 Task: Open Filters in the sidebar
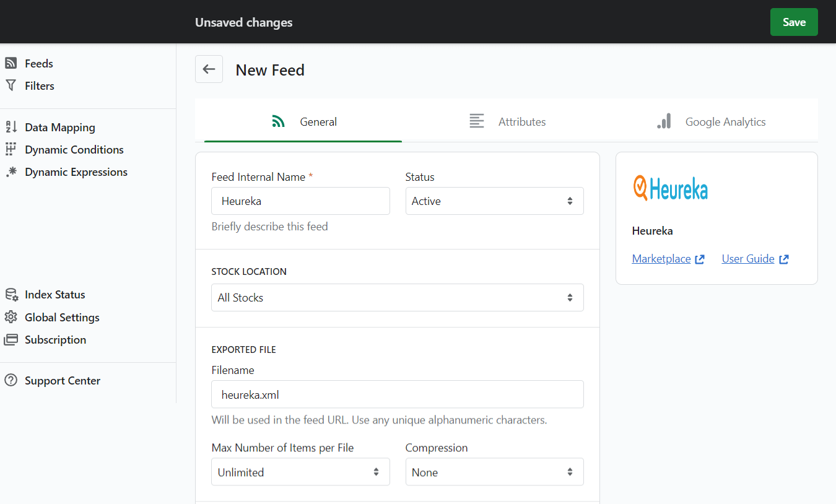[x=40, y=85]
